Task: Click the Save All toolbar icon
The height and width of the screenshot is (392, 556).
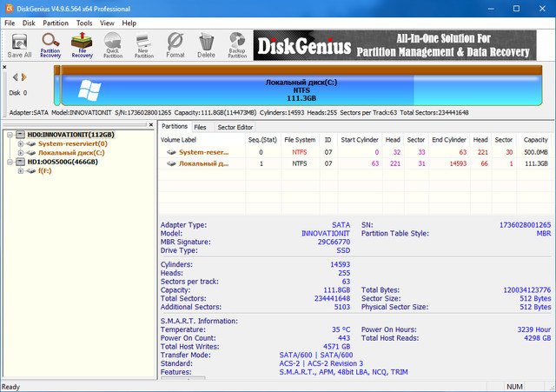Action: point(19,44)
